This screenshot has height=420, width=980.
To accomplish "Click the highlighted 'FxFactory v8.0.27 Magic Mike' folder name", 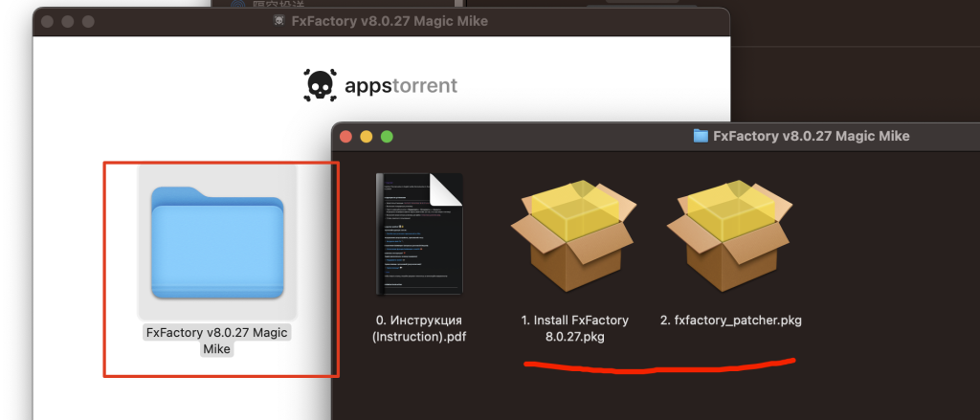I will click(x=217, y=341).
